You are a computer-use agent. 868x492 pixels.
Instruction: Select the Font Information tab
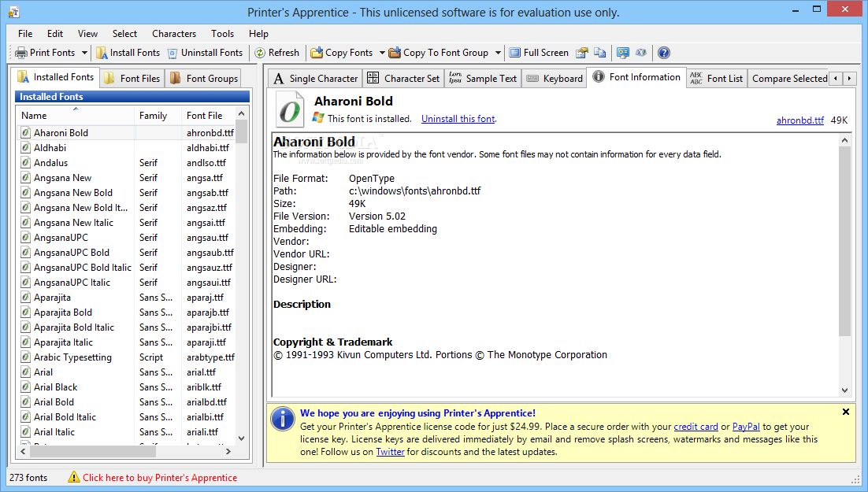[636, 77]
